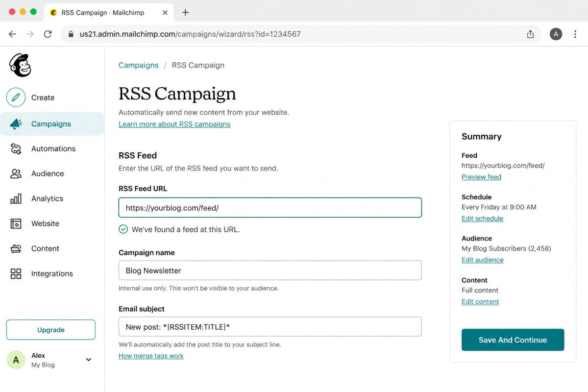
Task: Open the Website section
Action: [45, 223]
